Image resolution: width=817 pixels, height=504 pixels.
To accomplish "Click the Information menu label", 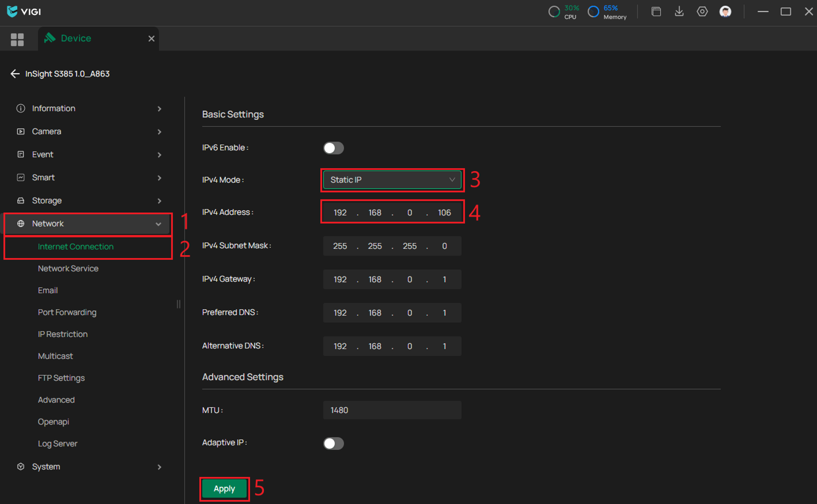I will tap(53, 108).
